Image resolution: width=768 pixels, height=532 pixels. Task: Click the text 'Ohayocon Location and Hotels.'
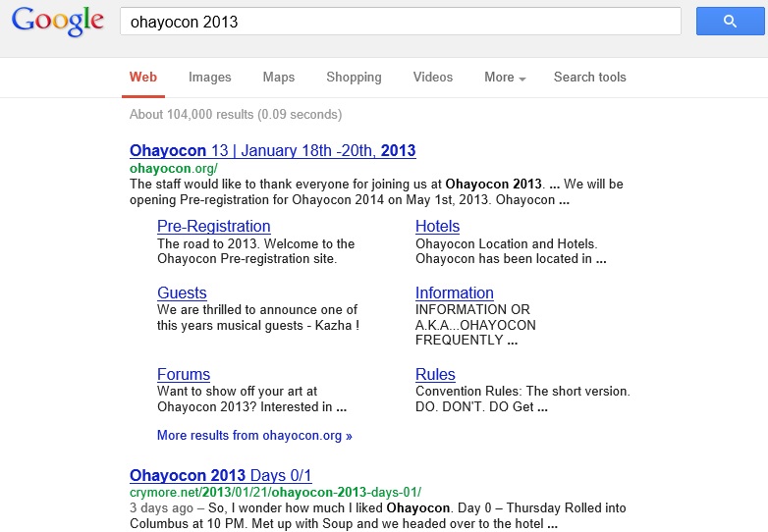(x=507, y=243)
